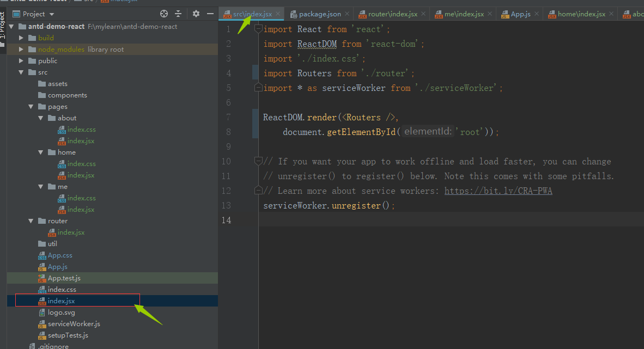644x349 pixels.
Task: Fold the import block at line 1
Action: 258,29
